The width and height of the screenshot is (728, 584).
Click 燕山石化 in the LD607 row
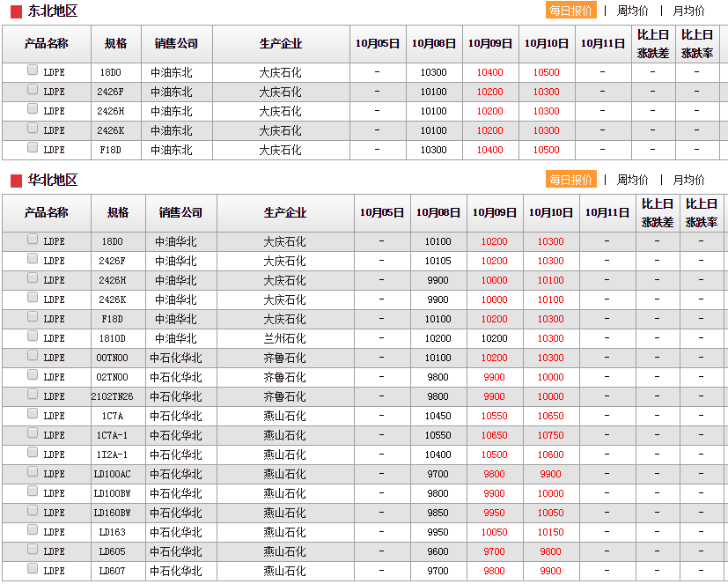[284, 571]
